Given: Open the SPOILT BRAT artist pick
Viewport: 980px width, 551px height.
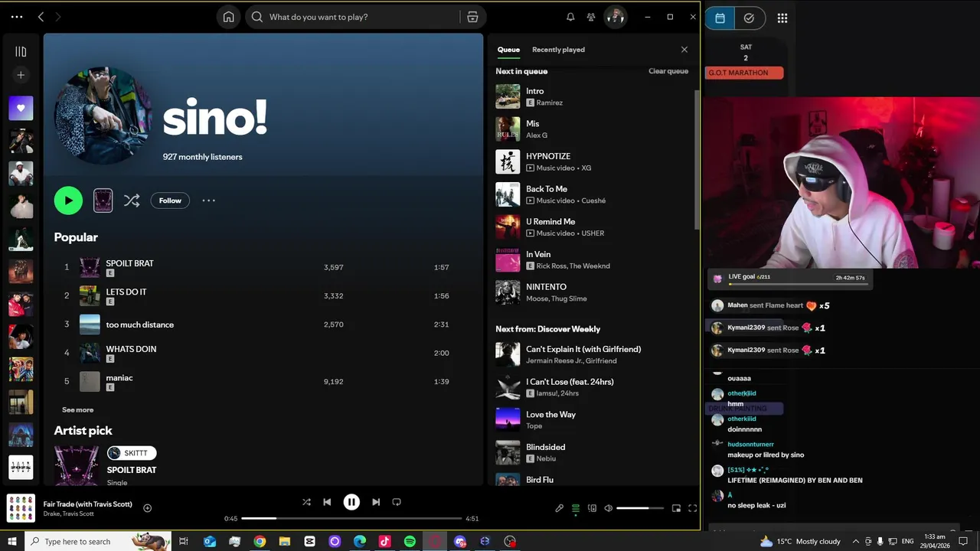Looking at the screenshot, I should (x=131, y=470).
